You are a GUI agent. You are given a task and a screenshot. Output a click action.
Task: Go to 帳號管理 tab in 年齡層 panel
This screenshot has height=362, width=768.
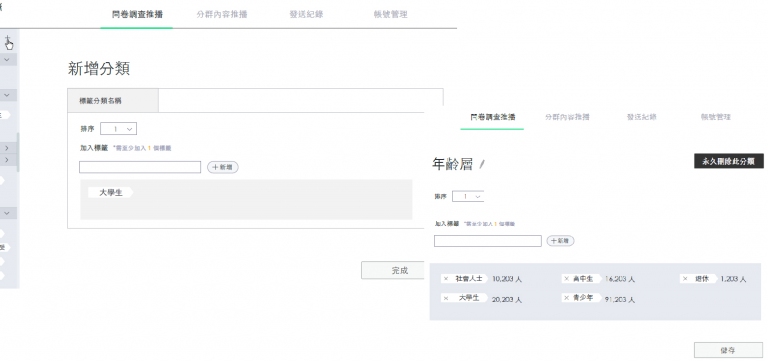click(x=716, y=117)
